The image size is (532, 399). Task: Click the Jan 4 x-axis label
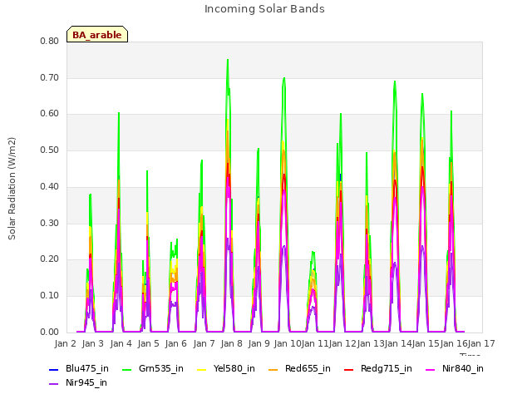click(x=121, y=343)
